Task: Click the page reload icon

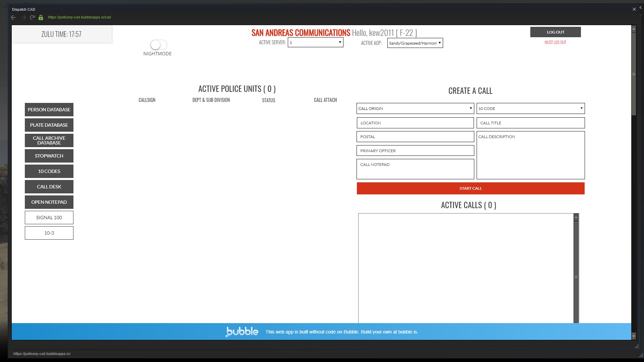Action: pyautogui.click(x=32, y=17)
